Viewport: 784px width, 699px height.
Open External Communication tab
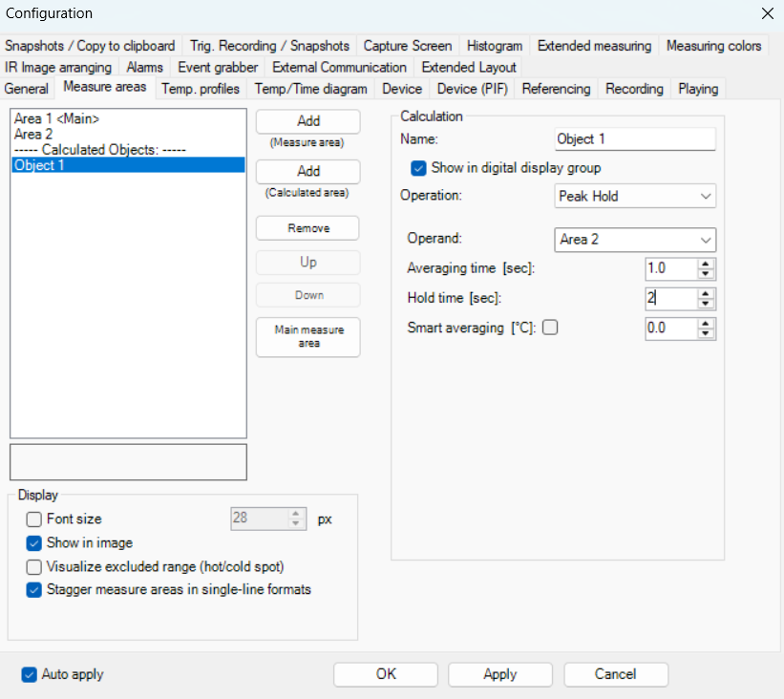tap(339, 67)
